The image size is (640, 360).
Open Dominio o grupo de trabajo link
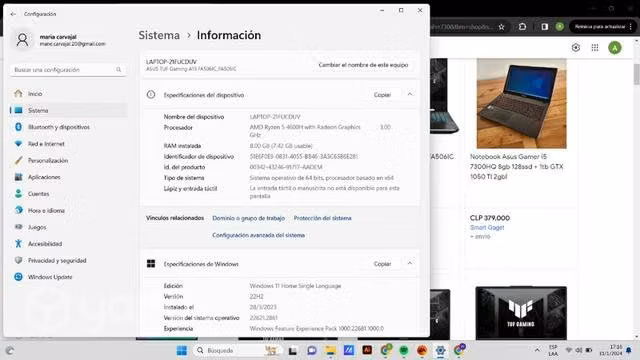pyautogui.click(x=249, y=218)
